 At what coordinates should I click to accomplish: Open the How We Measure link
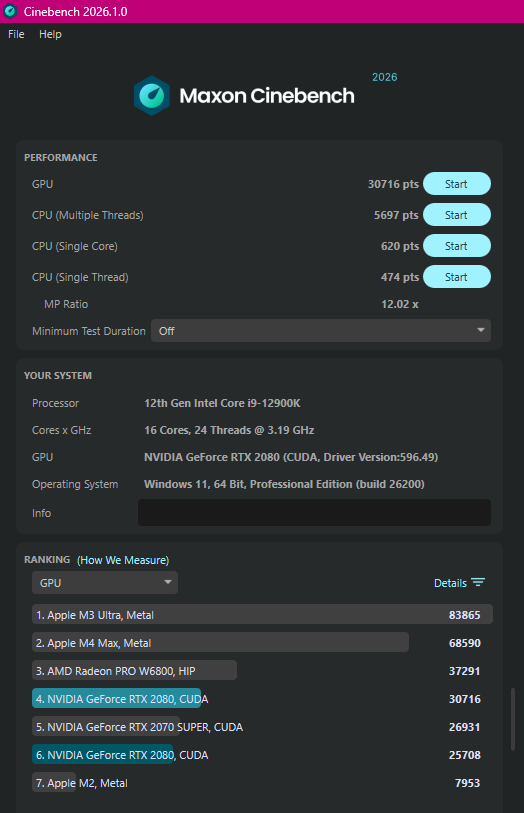pos(123,560)
